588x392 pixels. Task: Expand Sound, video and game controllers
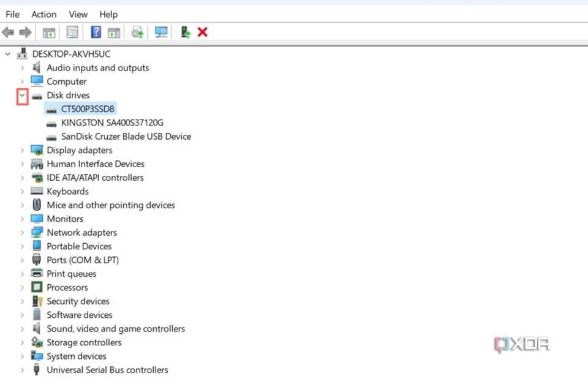[x=22, y=329]
